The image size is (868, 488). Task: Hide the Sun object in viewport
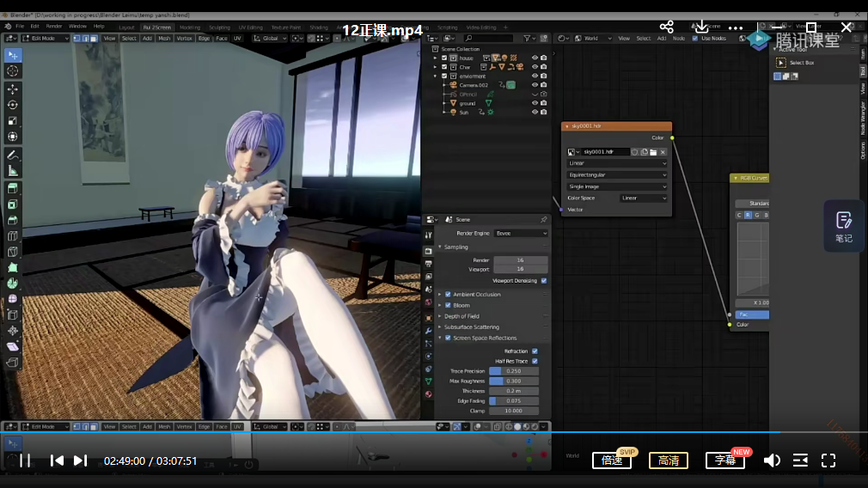(535, 112)
